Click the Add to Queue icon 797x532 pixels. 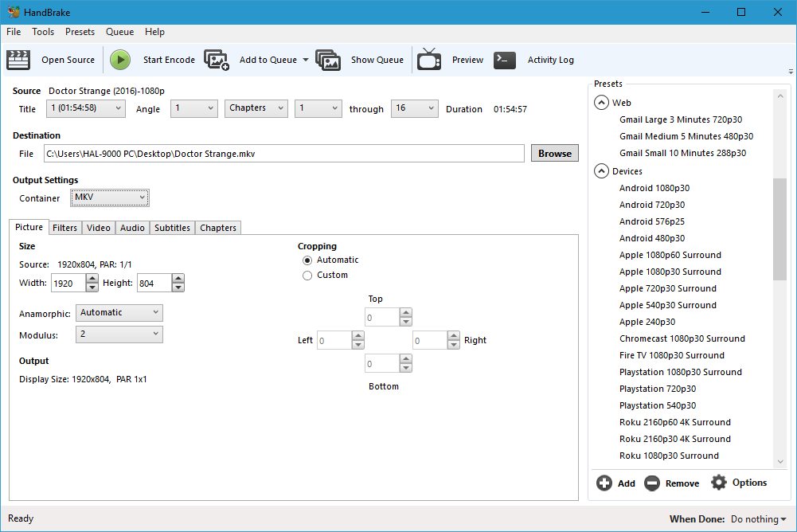pos(217,60)
